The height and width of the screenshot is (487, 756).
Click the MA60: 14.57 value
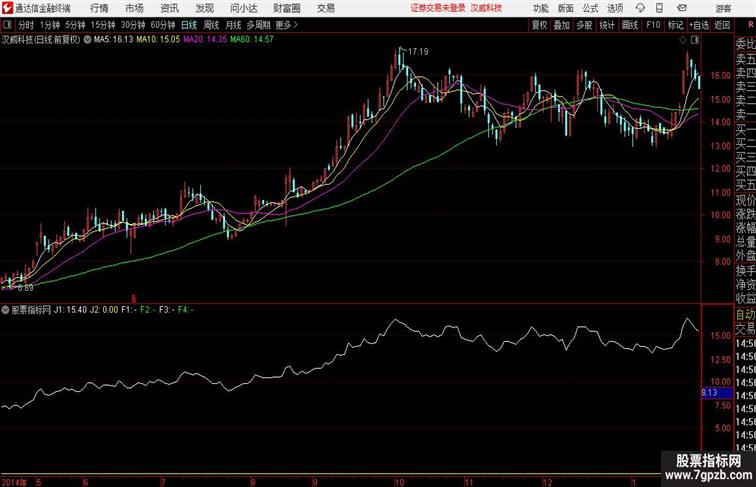click(252, 40)
